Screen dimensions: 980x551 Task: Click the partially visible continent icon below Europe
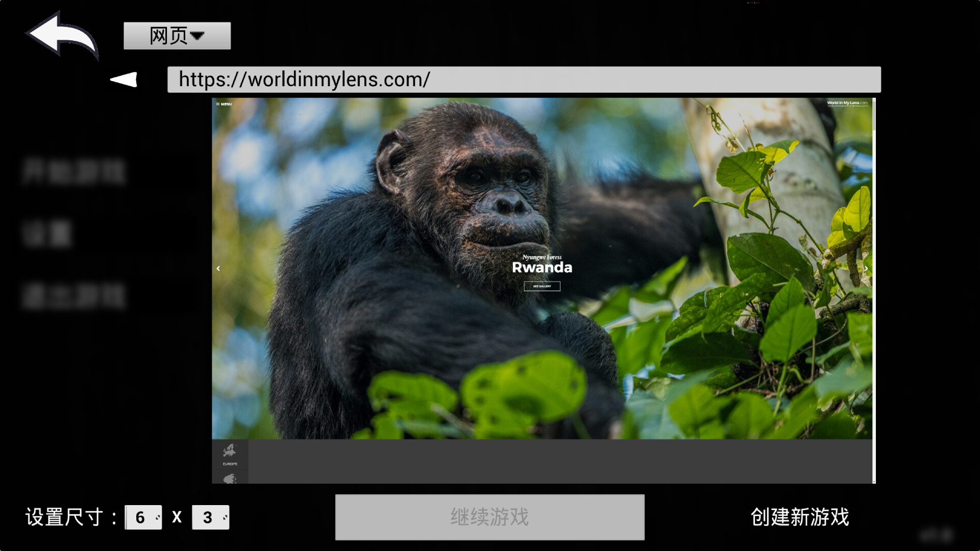point(230,479)
